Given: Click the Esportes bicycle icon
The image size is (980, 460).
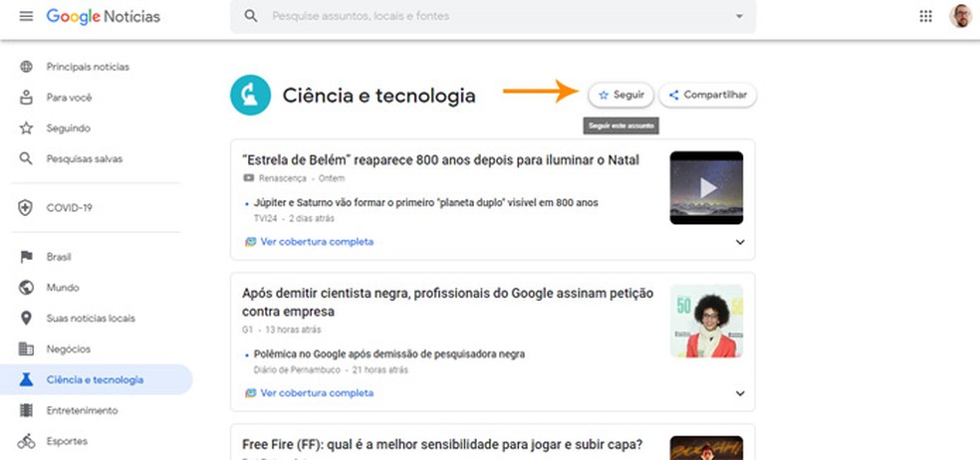Looking at the screenshot, I should pyautogui.click(x=26, y=441).
